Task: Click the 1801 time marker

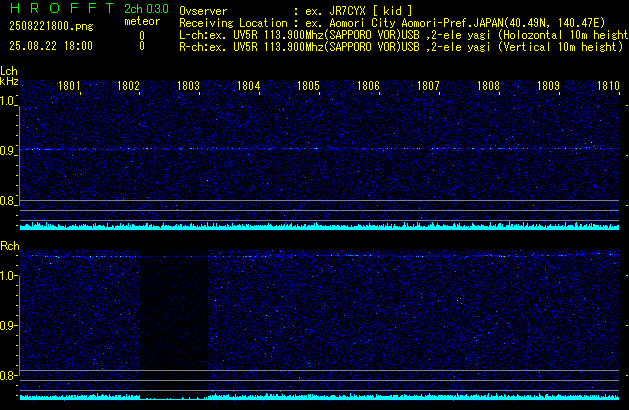Action: [x=69, y=86]
